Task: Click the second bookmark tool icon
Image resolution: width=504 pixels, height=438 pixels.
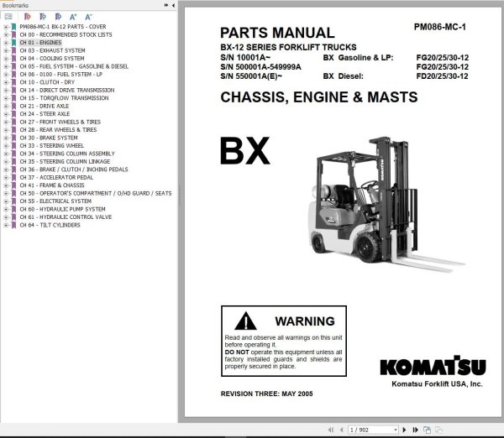Action: click(x=43, y=17)
